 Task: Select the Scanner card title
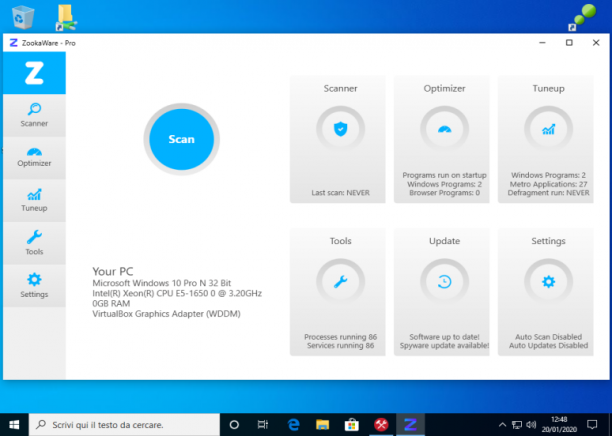tap(340, 89)
